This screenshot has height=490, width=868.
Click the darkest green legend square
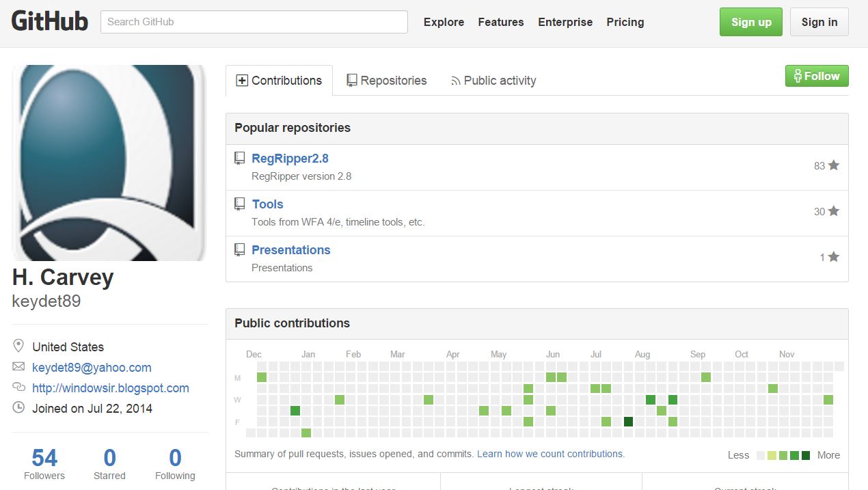[806, 455]
